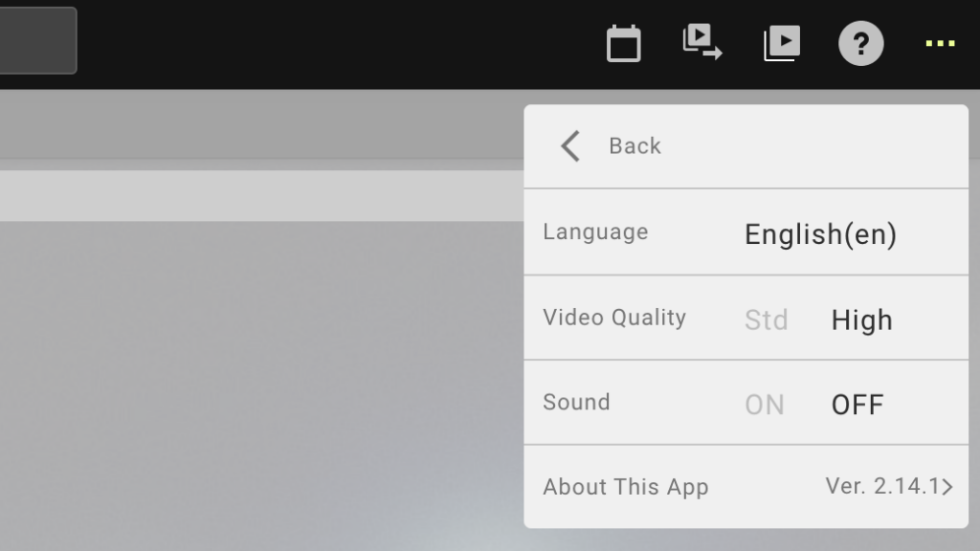Click the dark input box at top left
This screenshot has width=980, height=551.
[36, 40]
